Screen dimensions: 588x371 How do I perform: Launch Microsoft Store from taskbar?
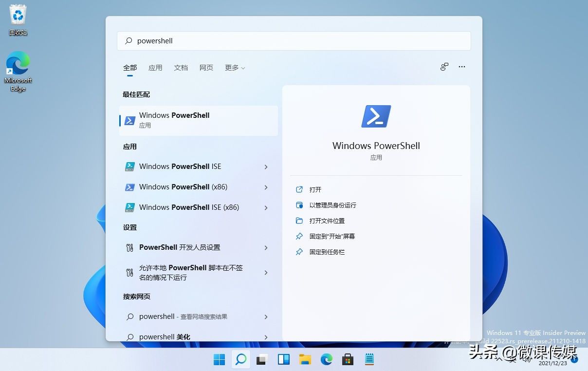coord(348,360)
